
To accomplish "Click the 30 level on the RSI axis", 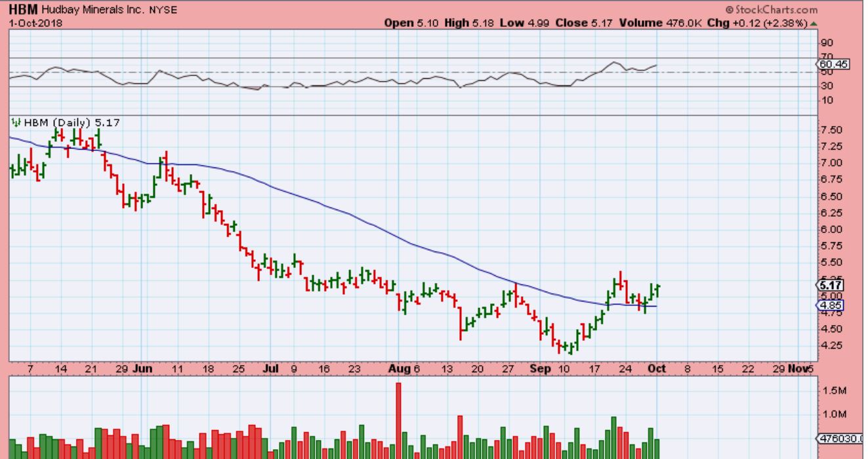I will 827,86.
